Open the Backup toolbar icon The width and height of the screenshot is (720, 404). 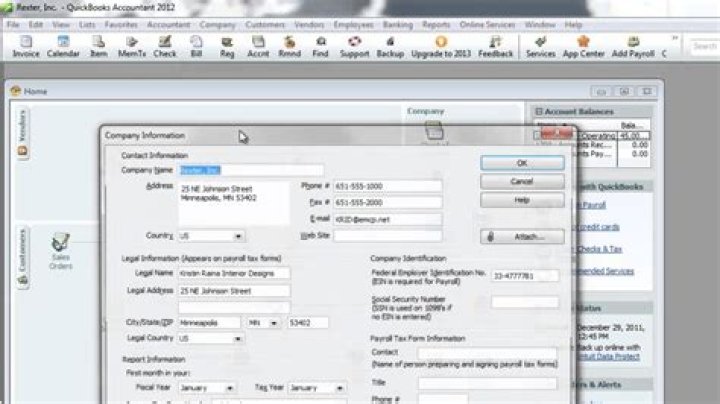point(390,45)
